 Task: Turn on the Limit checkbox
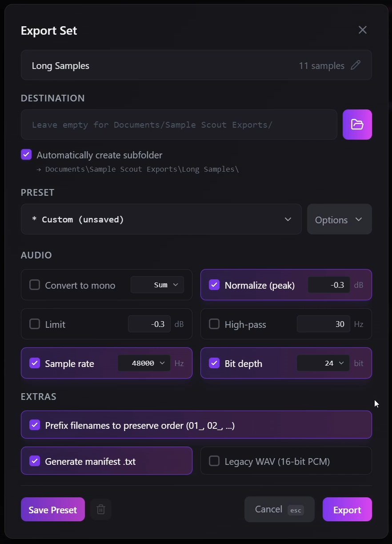35,324
